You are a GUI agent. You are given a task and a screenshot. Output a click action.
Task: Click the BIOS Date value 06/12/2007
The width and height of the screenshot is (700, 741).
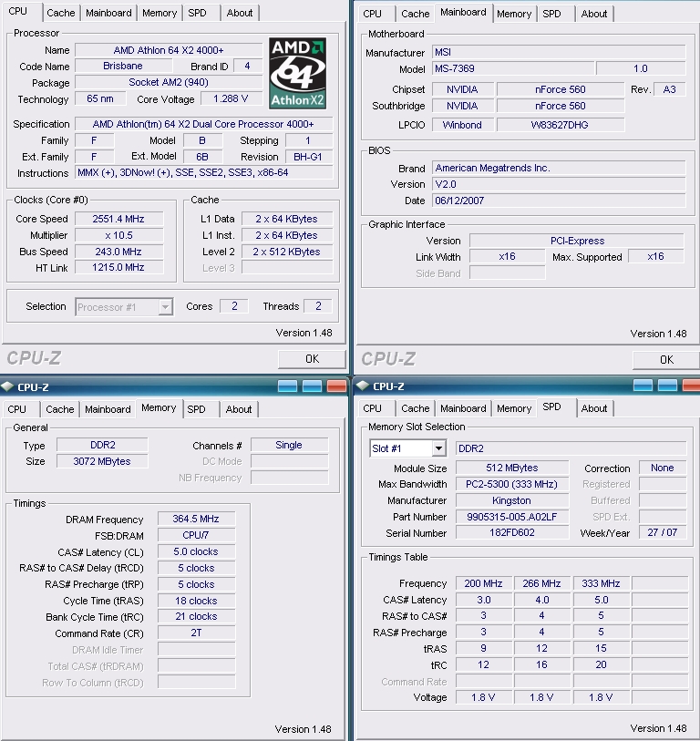click(x=559, y=201)
